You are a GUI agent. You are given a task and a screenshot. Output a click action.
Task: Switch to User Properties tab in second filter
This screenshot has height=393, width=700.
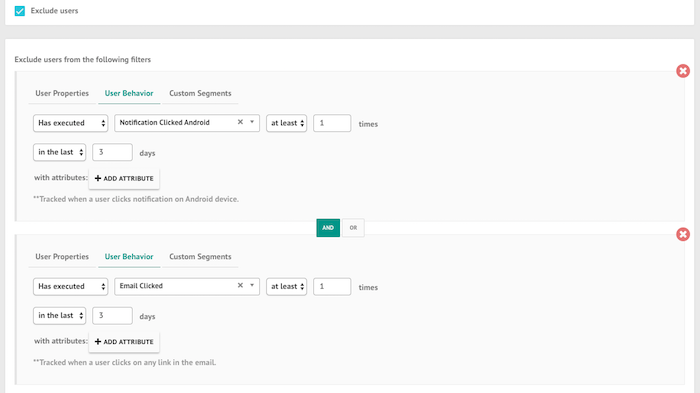62,257
